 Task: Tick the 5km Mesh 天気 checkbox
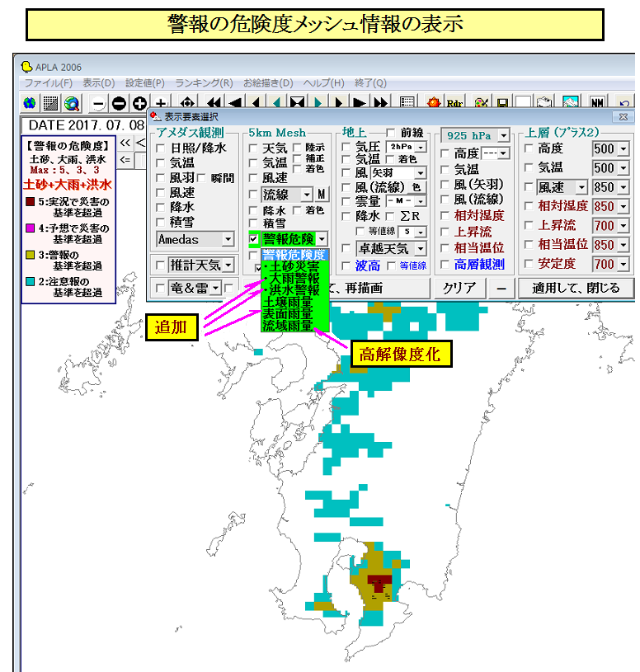click(253, 148)
